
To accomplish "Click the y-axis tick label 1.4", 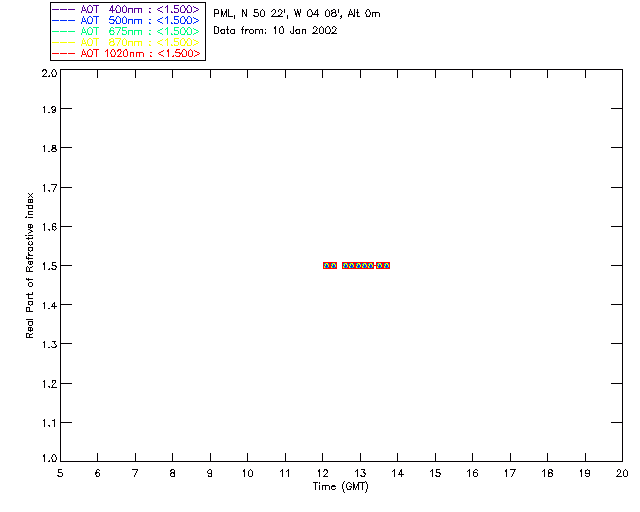I will tap(49, 305).
